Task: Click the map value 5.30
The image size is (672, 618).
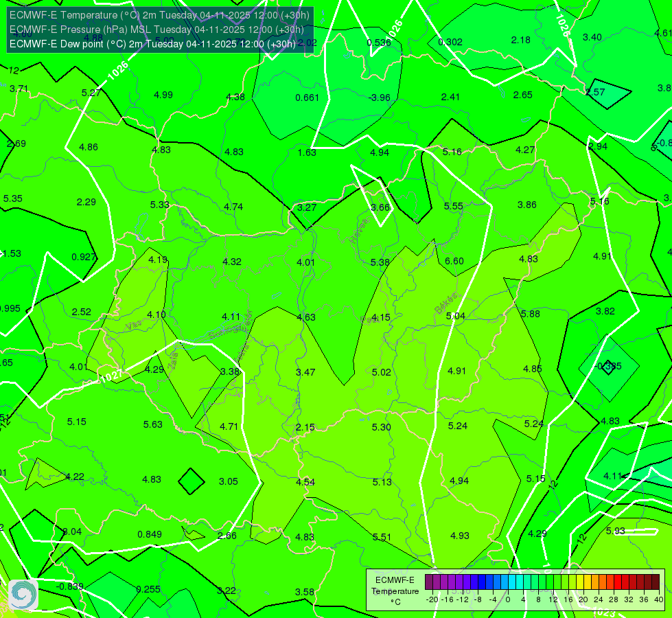Action: pos(382,427)
